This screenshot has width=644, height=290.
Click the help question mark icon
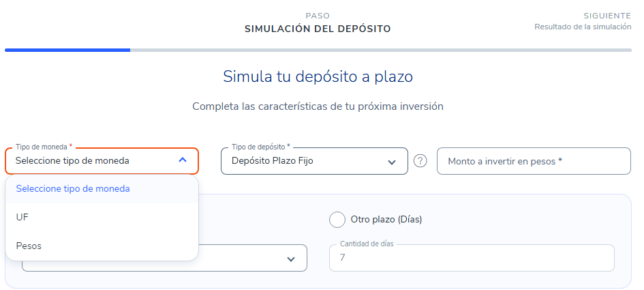(x=420, y=161)
